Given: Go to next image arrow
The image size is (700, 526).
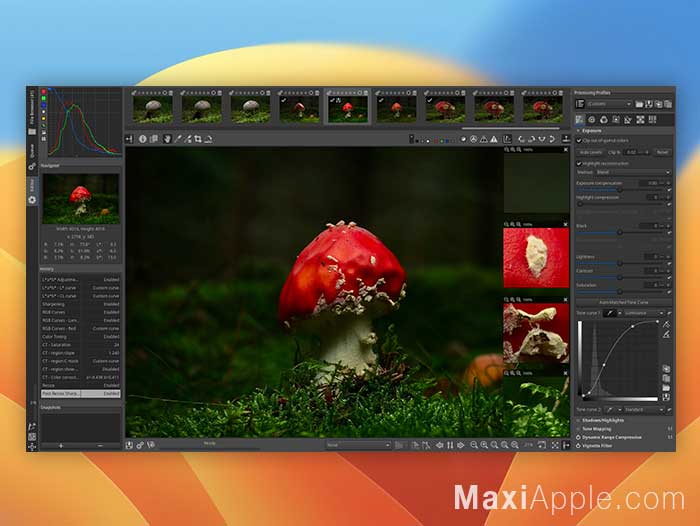Looking at the screenshot, I should [x=460, y=445].
